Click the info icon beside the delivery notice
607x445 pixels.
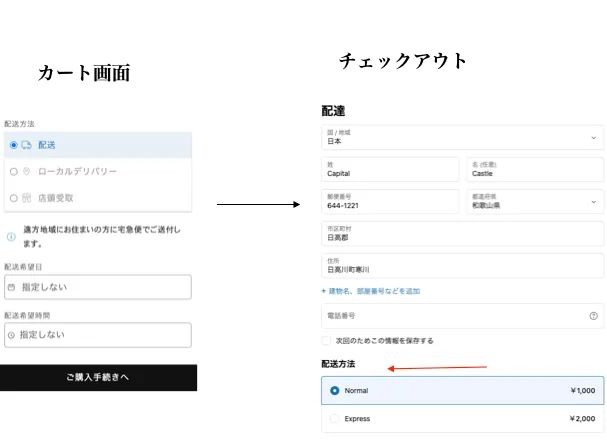click(x=11, y=237)
